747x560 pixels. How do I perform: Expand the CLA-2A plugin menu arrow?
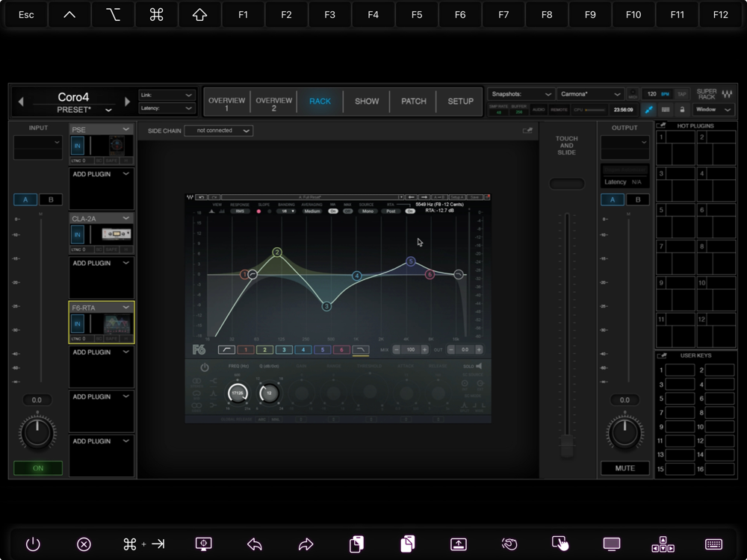(125, 218)
